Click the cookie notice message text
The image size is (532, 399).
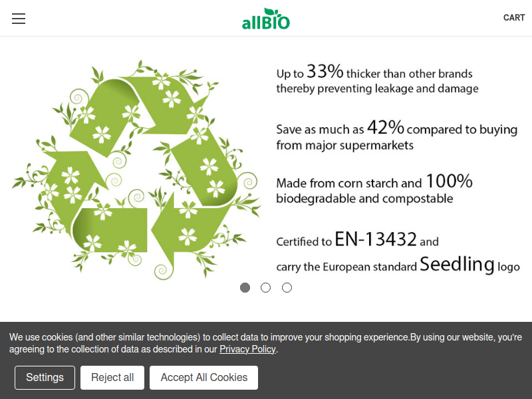click(266, 338)
